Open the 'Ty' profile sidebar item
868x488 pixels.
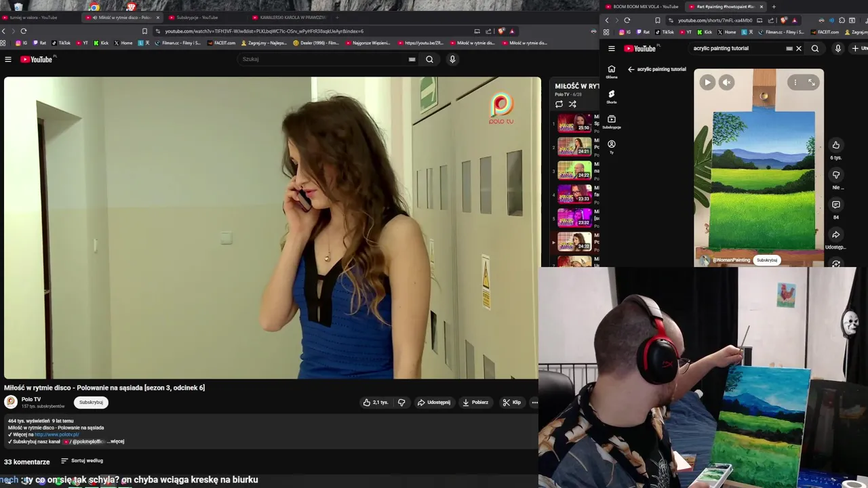pyautogui.click(x=612, y=146)
